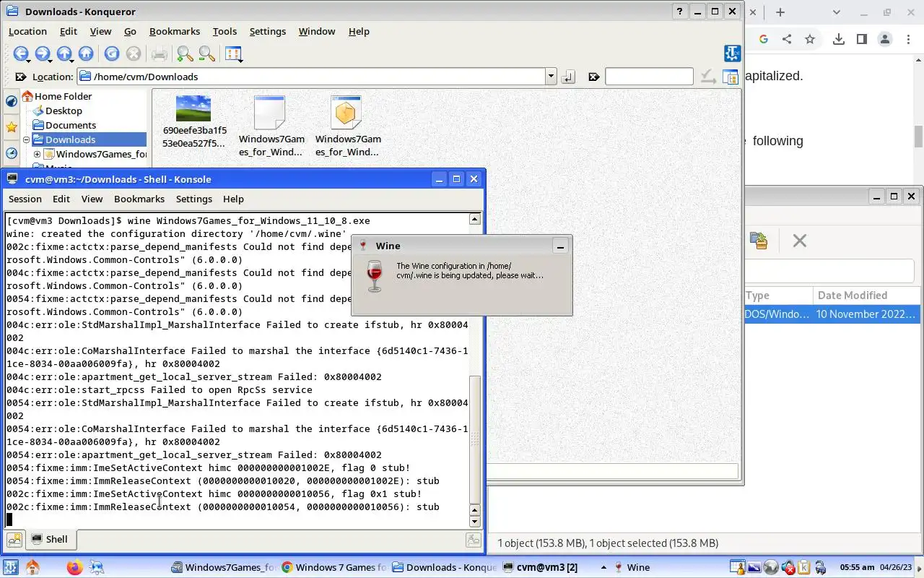Open Konqueror Go menu

point(130,31)
